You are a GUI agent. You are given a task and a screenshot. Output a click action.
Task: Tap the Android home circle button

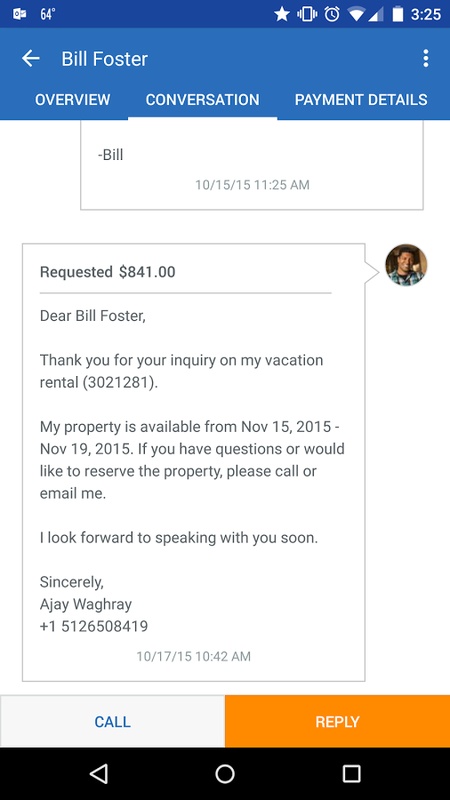click(225, 773)
